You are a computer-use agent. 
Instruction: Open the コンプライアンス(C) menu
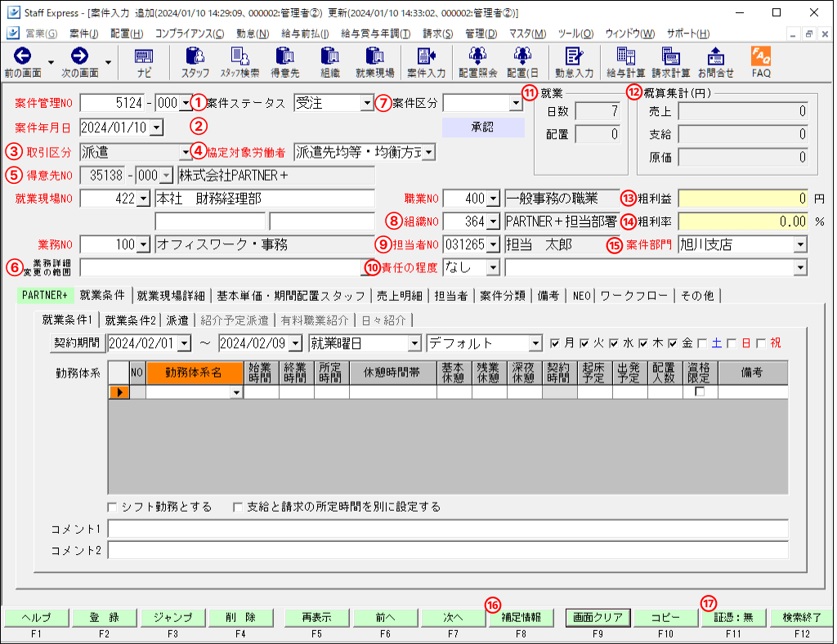[x=190, y=34]
